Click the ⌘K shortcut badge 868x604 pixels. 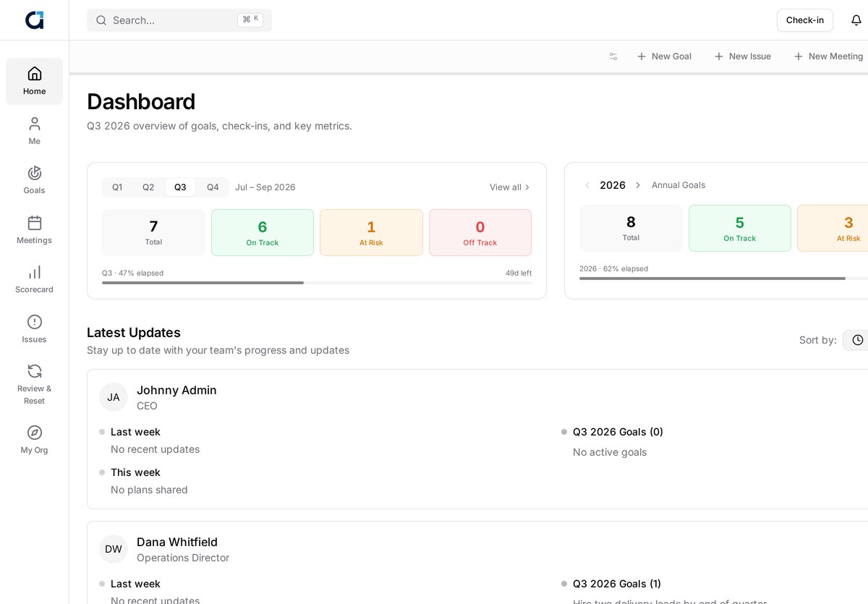point(250,20)
